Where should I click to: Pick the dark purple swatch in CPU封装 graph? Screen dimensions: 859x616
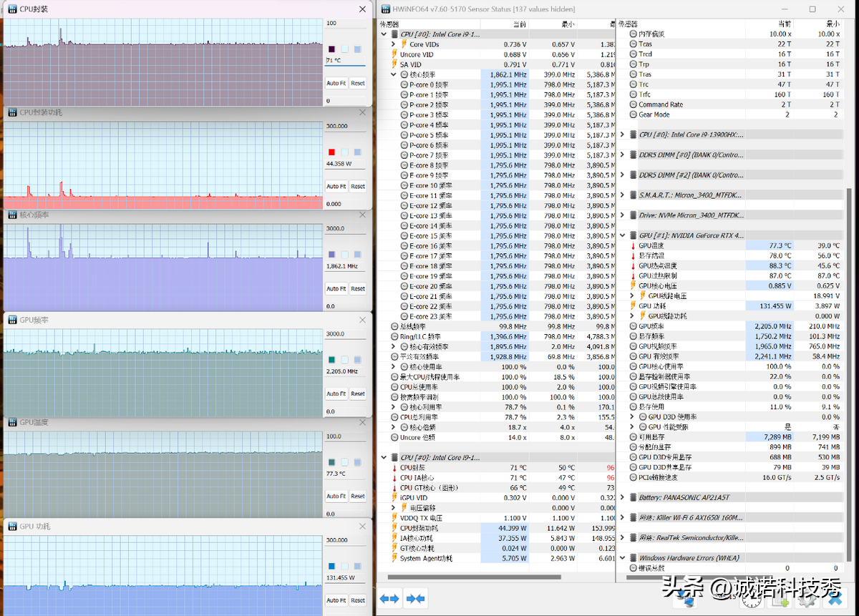[331, 49]
